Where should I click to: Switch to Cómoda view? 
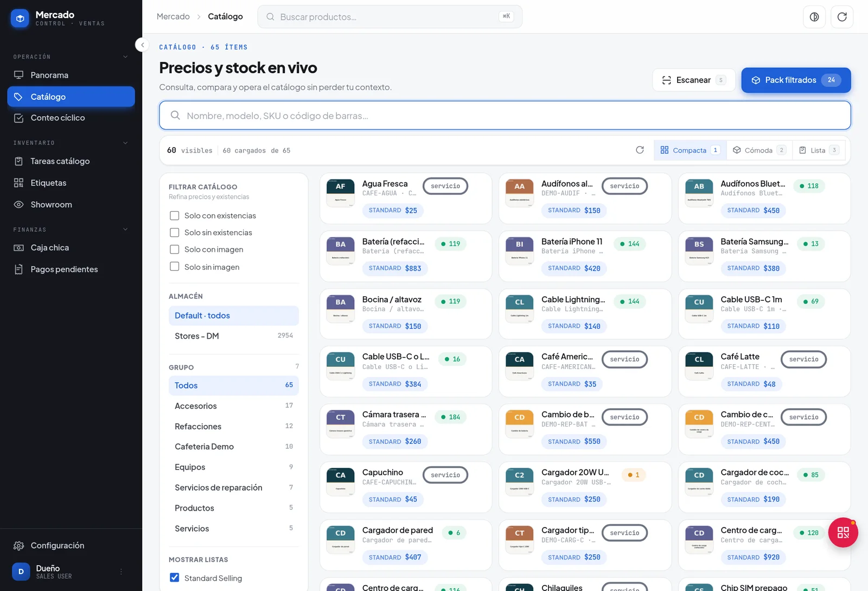pyautogui.click(x=759, y=150)
